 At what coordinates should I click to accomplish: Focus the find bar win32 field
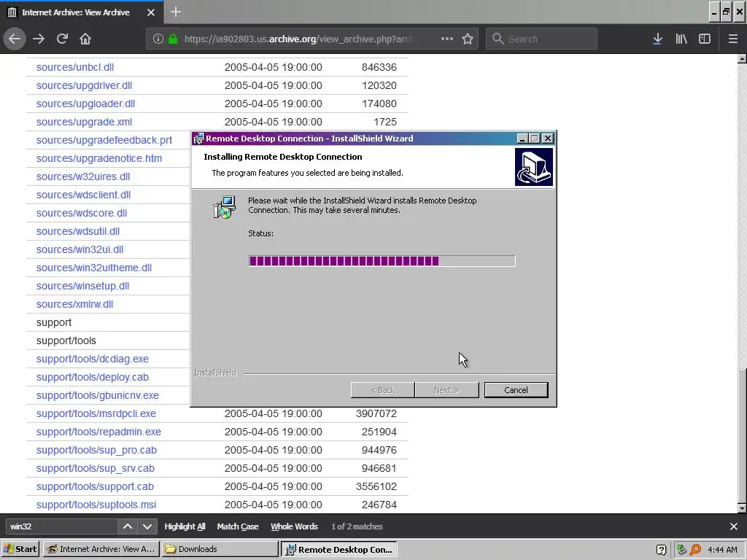point(61,526)
